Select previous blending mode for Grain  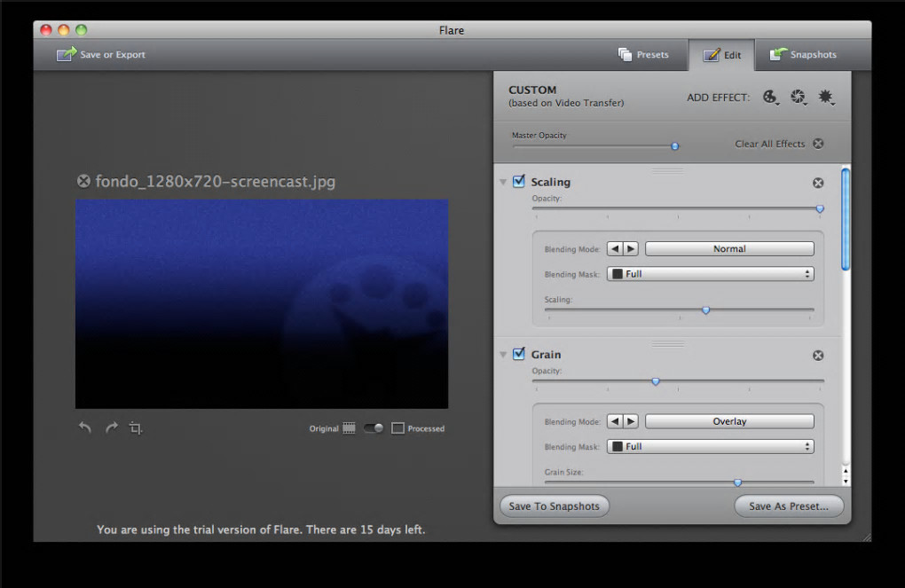tap(615, 421)
